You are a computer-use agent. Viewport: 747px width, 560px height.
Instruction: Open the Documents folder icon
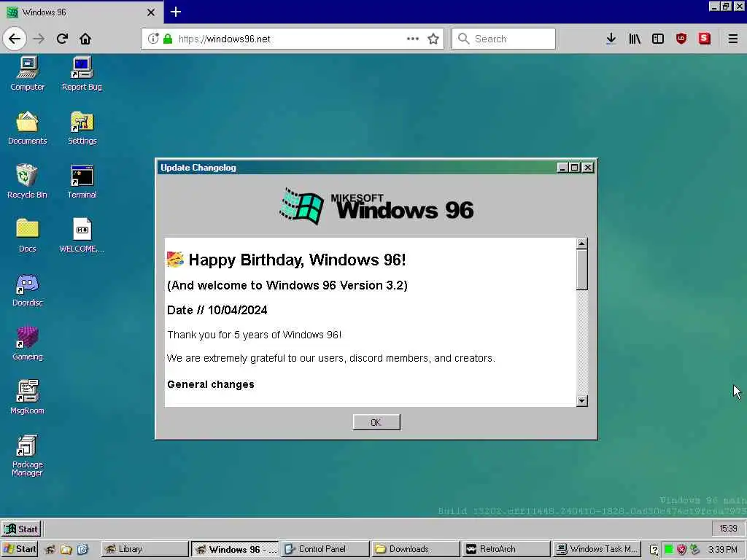pos(28,127)
